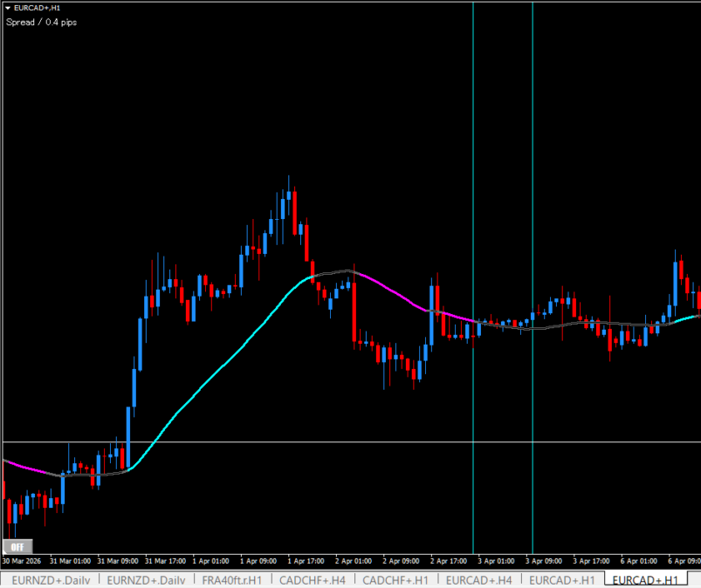Click the 30 Mar 2026 date label
The width and height of the screenshot is (701, 588).
coord(23,560)
